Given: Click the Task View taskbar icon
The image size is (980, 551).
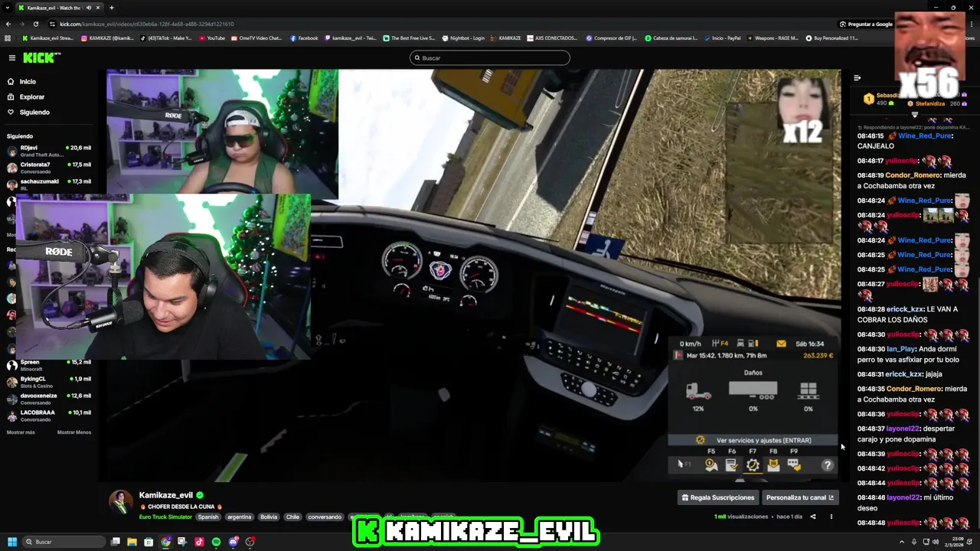Looking at the screenshot, I should (x=116, y=542).
